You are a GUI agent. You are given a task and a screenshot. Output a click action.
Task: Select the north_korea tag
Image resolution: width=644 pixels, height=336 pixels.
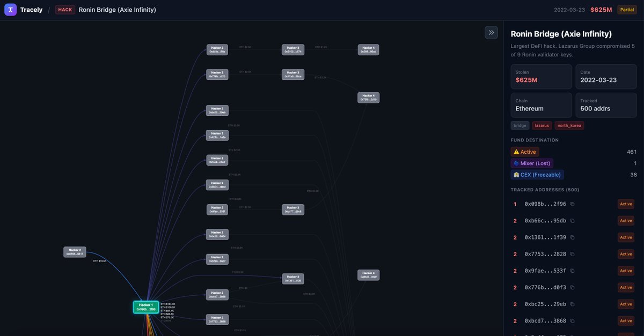[569, 125]
